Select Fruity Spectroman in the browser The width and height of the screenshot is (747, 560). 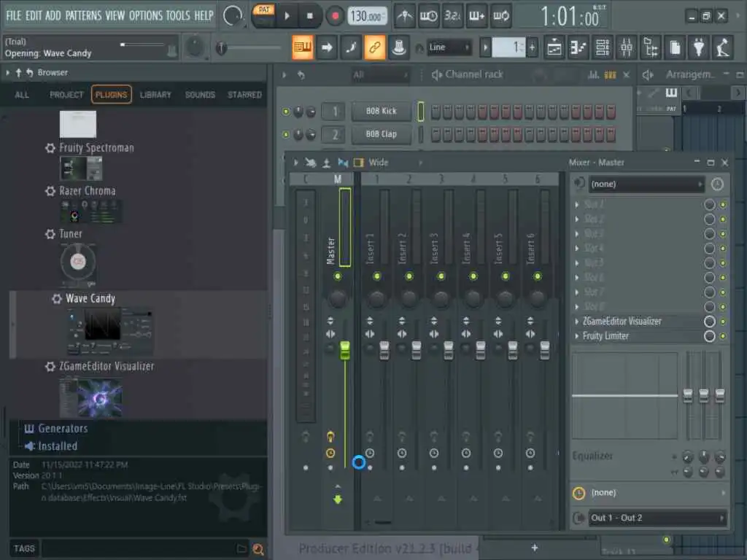(x=96, y=147)
